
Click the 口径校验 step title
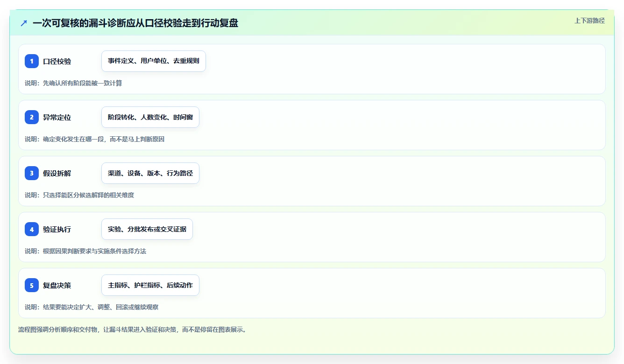coord(57,62)
